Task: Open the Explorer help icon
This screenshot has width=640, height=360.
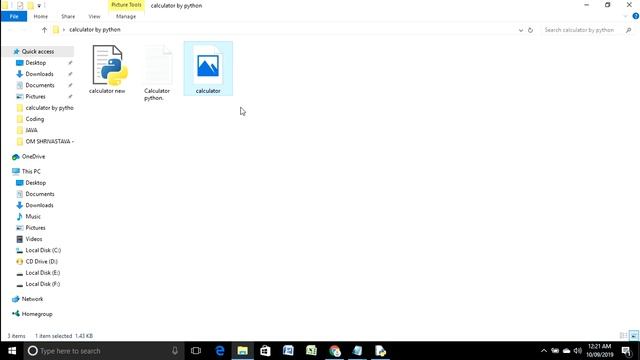Action: [x=636, y=16]
